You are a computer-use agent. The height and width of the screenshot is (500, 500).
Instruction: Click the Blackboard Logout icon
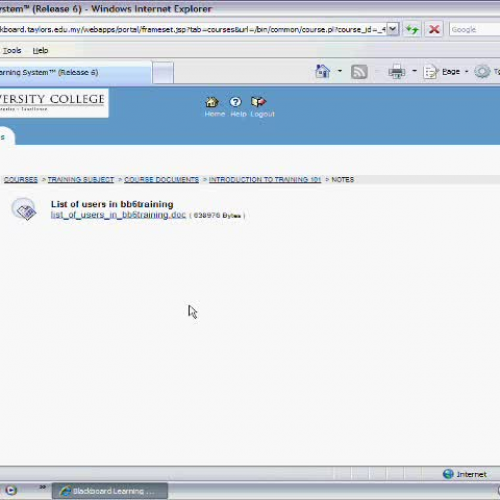[x=259, y=102]
